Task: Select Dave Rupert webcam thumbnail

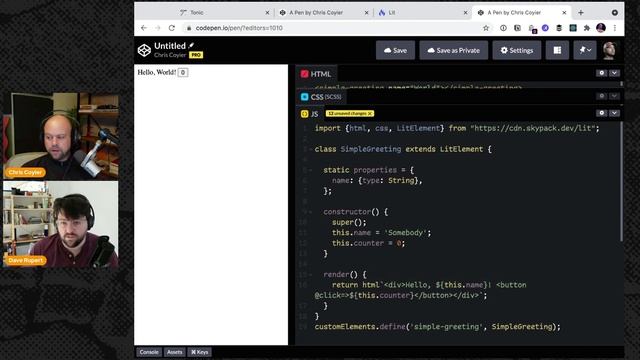Action: point(61,224)
